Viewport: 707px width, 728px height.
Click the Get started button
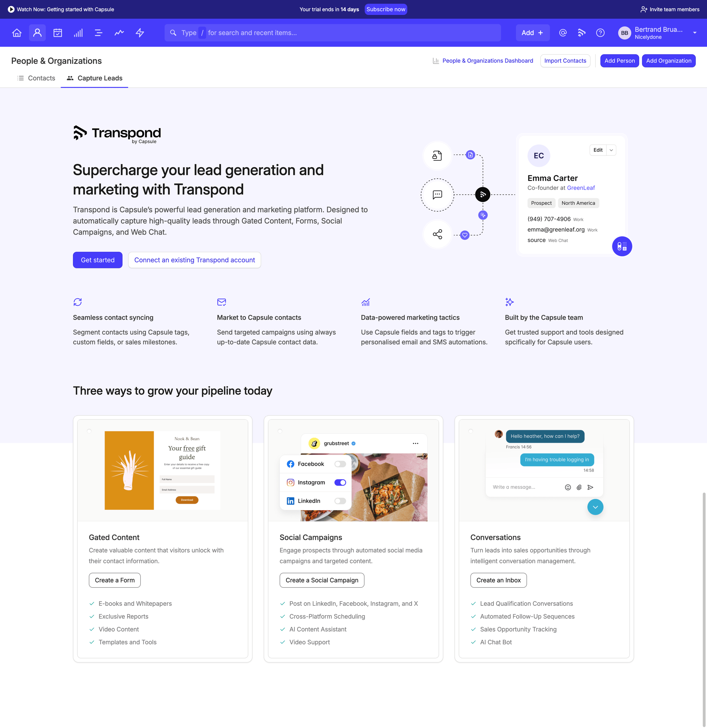click(98, 260)
